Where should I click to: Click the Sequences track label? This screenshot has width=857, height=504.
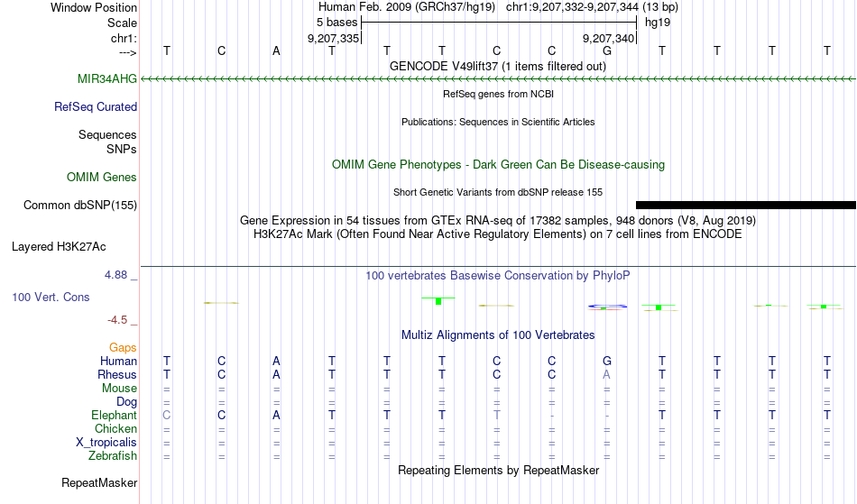coord(107,134)
